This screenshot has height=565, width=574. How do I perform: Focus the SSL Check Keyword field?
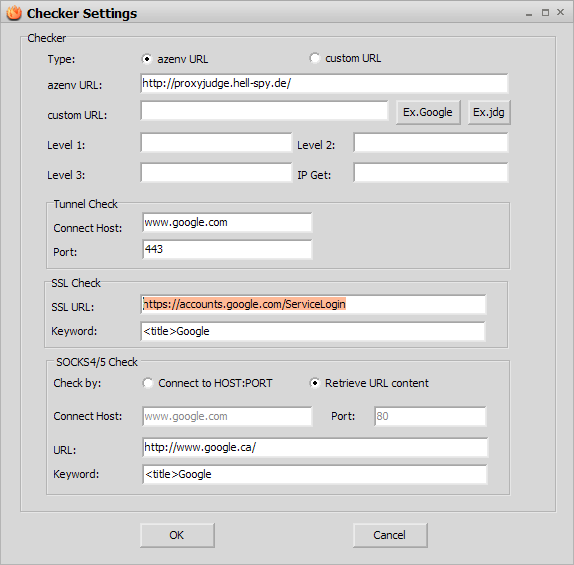[x=313, y=331]
